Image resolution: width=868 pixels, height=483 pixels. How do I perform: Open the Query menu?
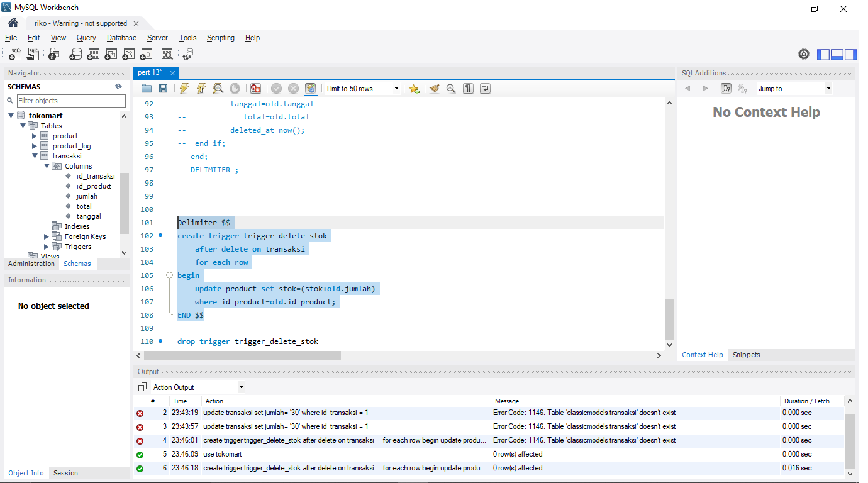click(86, 38)
